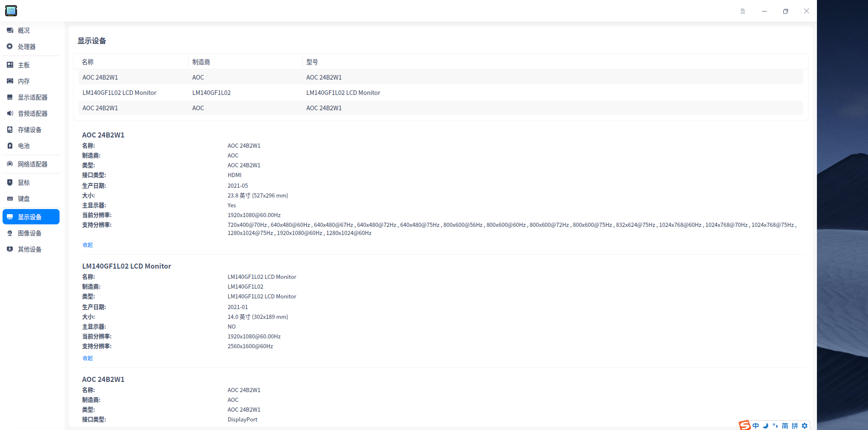
Task: Click the supported resolution 2560x1600@60Hz
Action: point(250,346)
